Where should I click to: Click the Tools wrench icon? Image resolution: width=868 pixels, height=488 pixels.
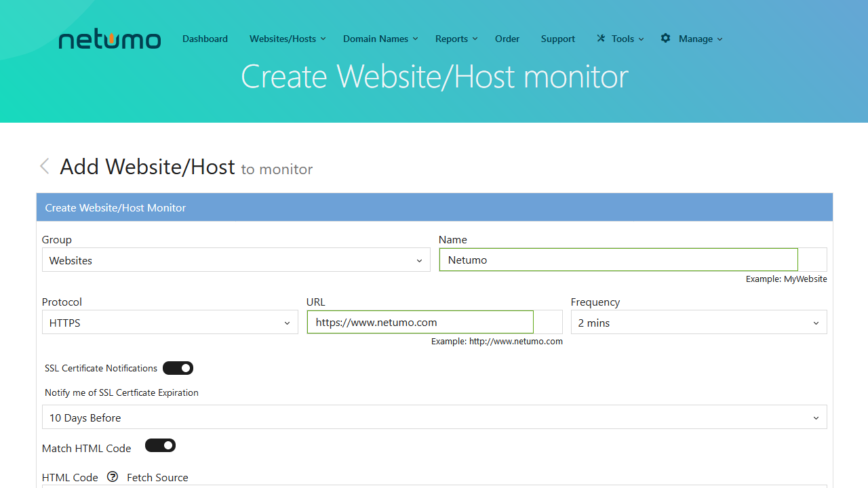click(601, 39)
